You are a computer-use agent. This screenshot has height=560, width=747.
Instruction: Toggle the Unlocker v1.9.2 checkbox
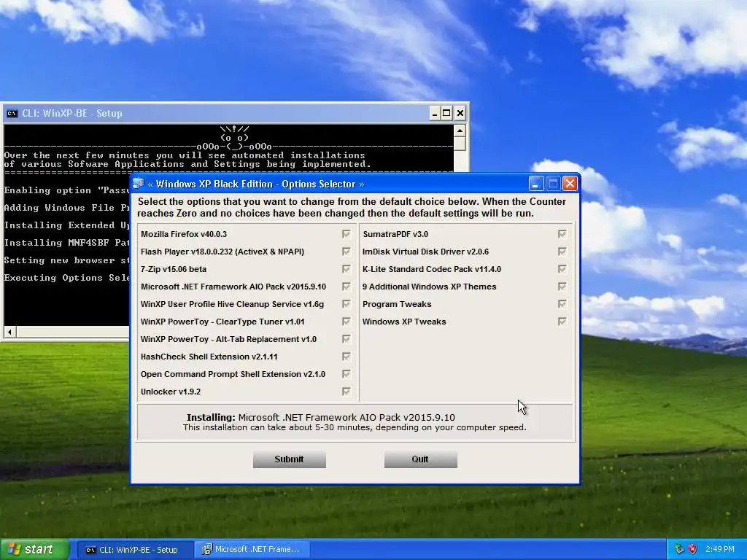tap(347, 392)
